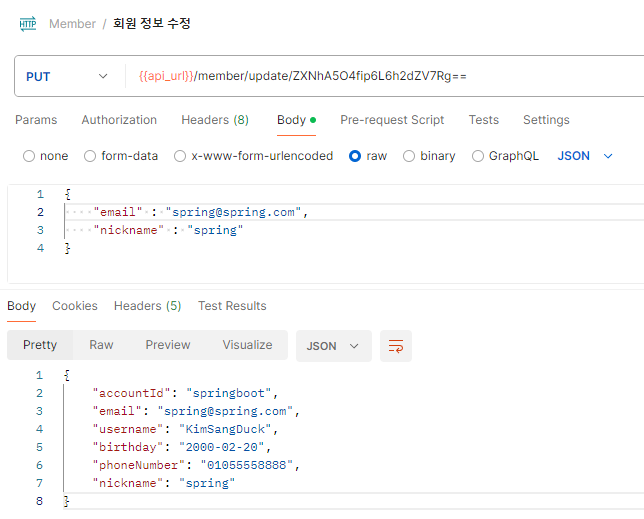
Task: Select the Pretty response view
Action: [40, 345]
